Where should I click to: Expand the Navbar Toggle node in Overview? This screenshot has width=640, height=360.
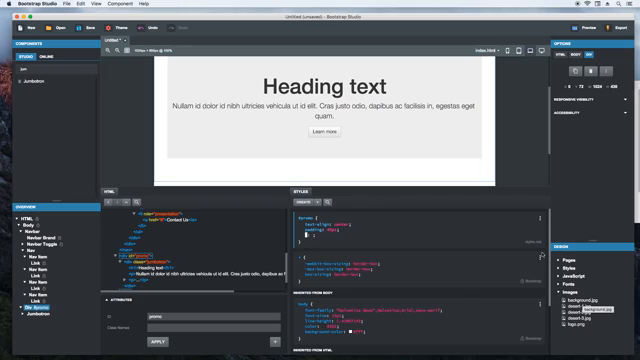pos(22,244)
